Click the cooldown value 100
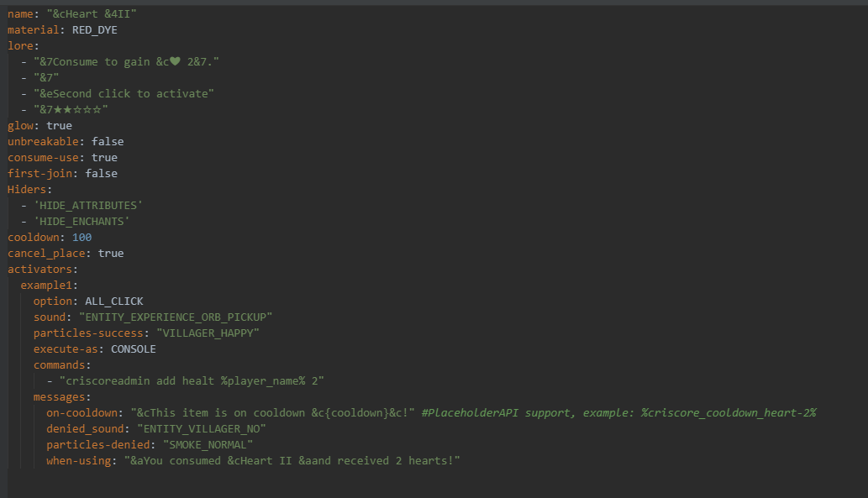The width and height of the screenshot is (868, 498). tap(82, 237)
